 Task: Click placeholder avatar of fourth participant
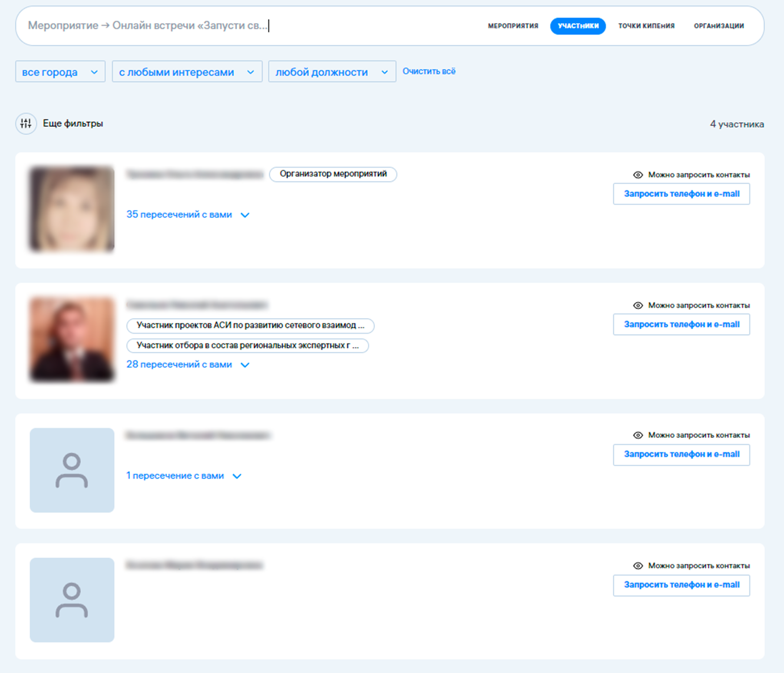pyautogui.click(x=72, y=600)
